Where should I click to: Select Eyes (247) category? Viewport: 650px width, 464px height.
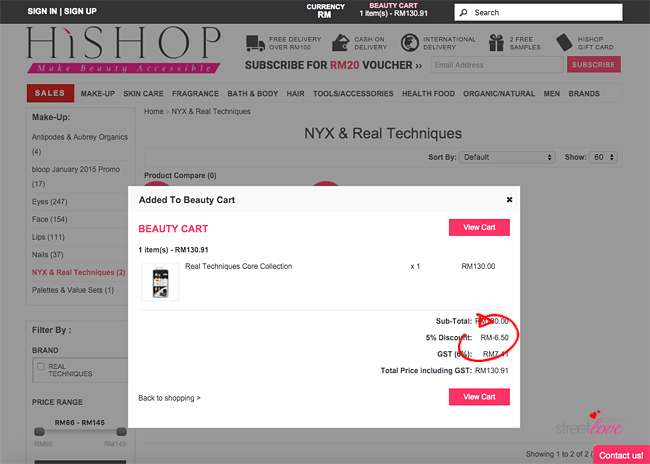49,202
